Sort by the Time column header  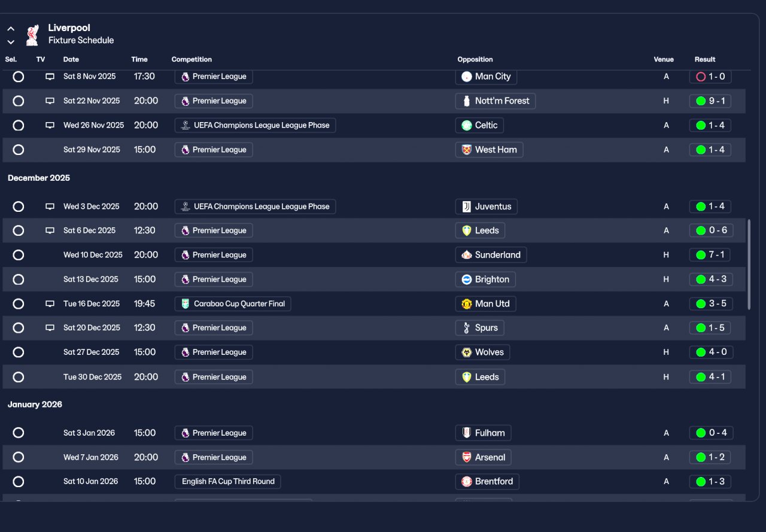click(x=139, y=59)
